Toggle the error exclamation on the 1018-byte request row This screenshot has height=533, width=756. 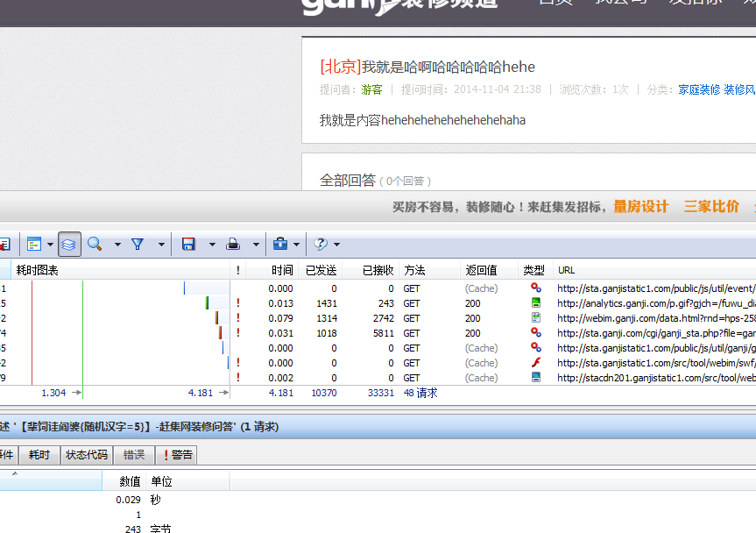point(237,331)
